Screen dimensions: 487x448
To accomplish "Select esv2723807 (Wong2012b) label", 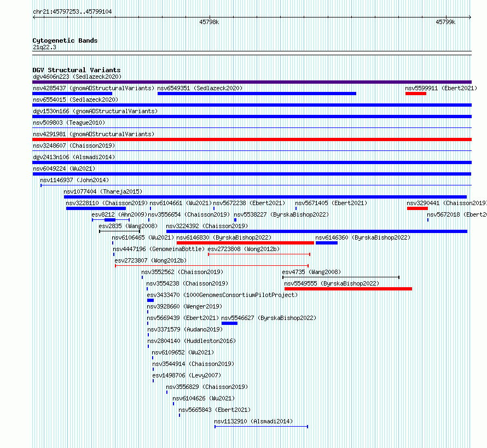I will click(150, 260).
